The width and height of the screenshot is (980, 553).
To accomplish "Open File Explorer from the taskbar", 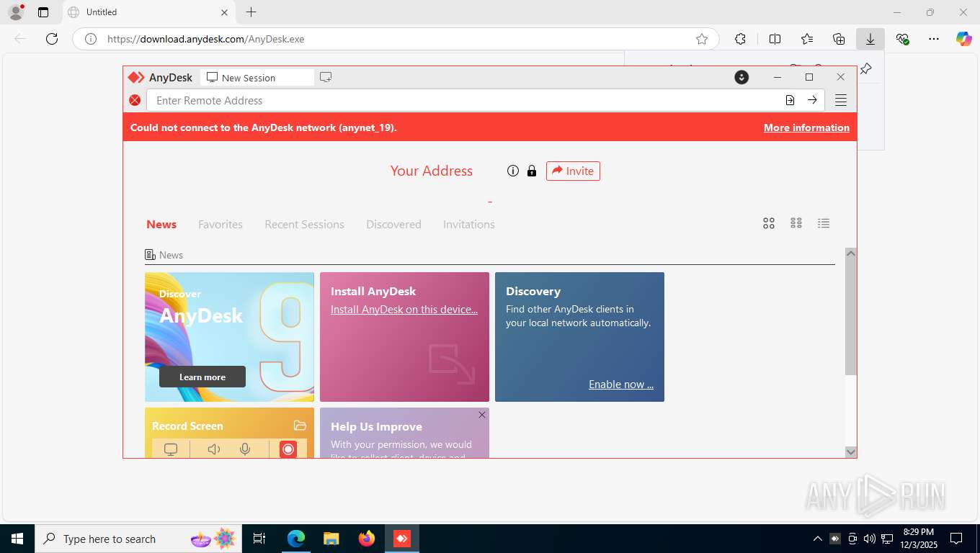I will (x=331, y=539).
